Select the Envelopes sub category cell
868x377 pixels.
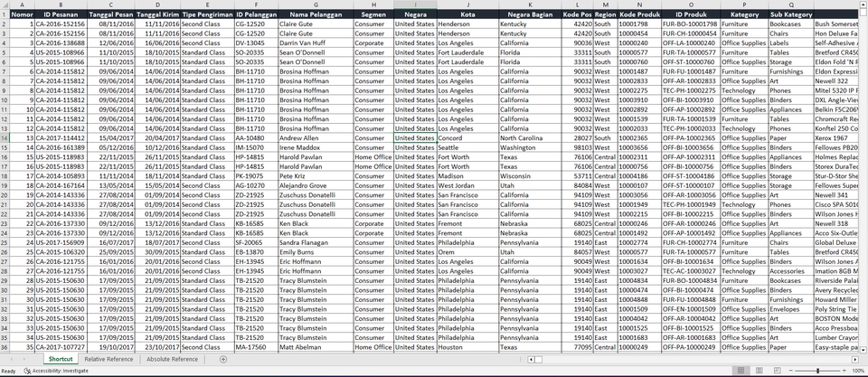click(x=791, y=309)
